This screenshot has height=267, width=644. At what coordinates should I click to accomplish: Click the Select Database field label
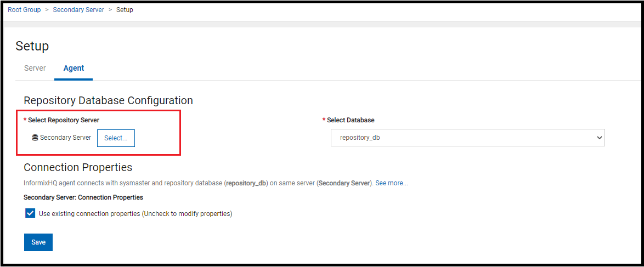click(351, 120)
